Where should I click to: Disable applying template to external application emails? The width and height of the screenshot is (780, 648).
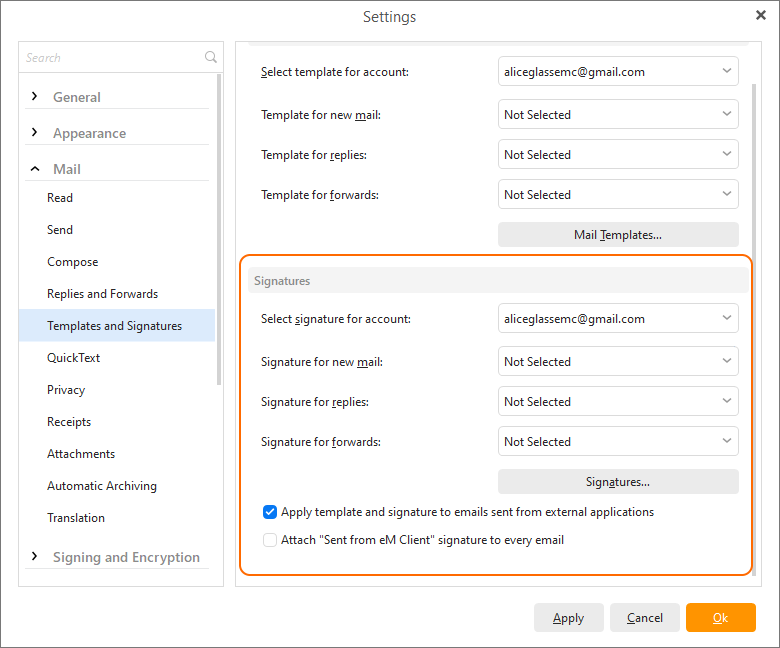270,512
